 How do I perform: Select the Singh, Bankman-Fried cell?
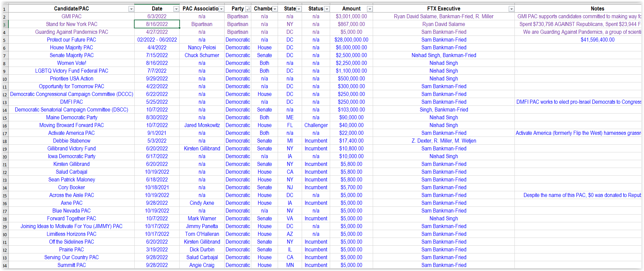click(x=444, y=110)
